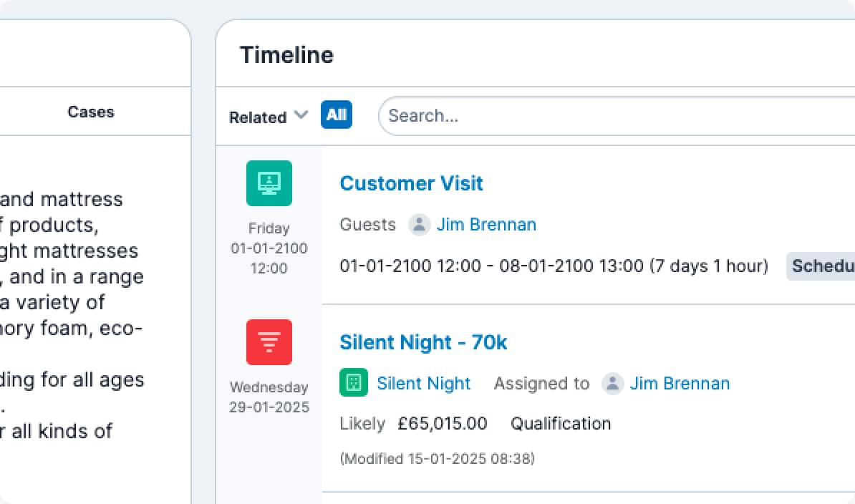Open Jim Brennan assigned user link

(x=680, y=384)
